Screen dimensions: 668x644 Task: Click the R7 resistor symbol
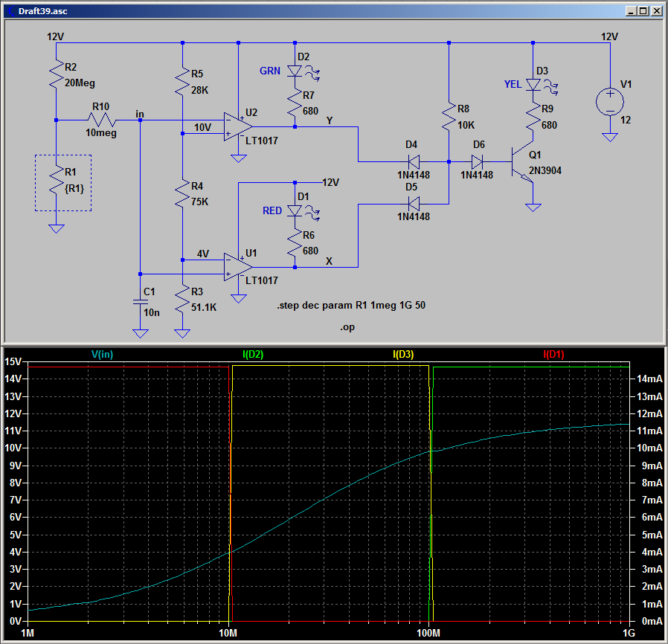(x=295, y=103)
